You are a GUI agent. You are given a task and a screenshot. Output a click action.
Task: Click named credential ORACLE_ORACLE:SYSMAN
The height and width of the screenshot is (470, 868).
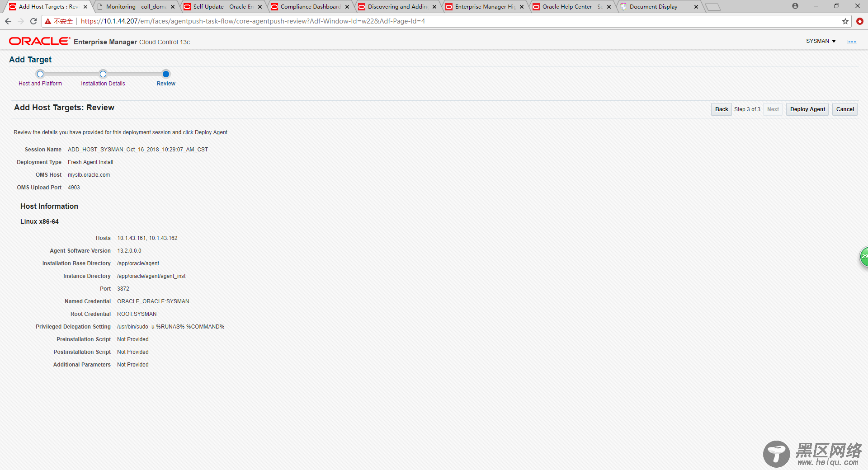[153, 301]
